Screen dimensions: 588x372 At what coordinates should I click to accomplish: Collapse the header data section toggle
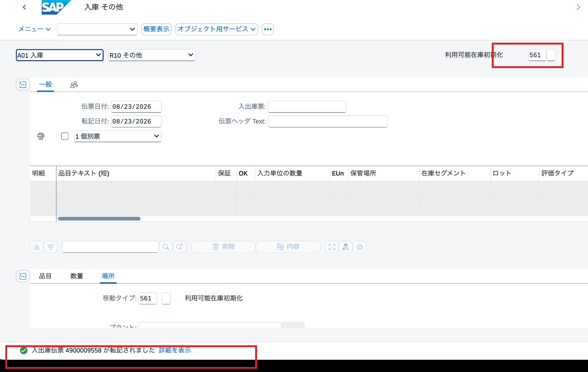pos(23,84)
